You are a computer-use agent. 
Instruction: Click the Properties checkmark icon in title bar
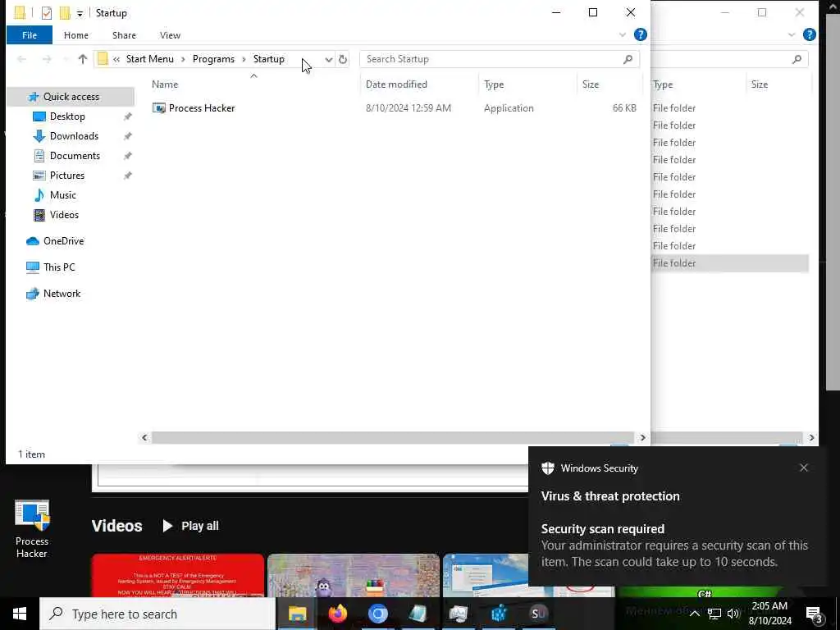coord(47,13)
